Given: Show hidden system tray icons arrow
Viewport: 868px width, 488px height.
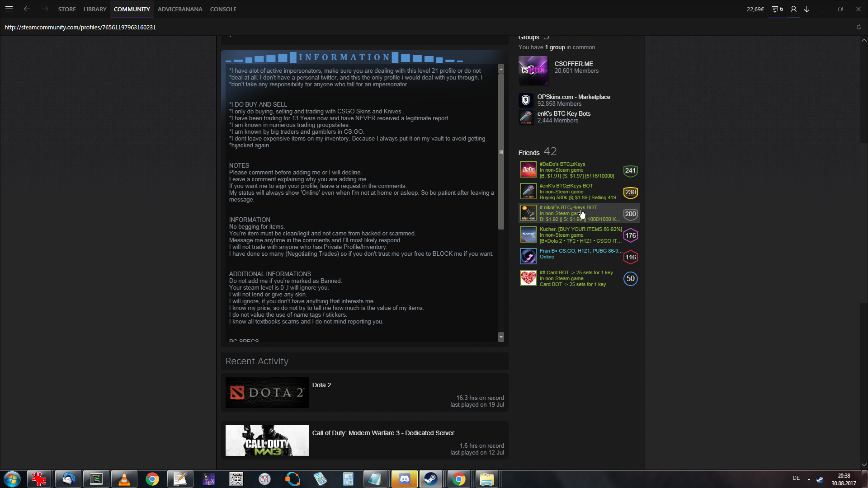Looking at the screenshot, I should (x=809, y=479).
